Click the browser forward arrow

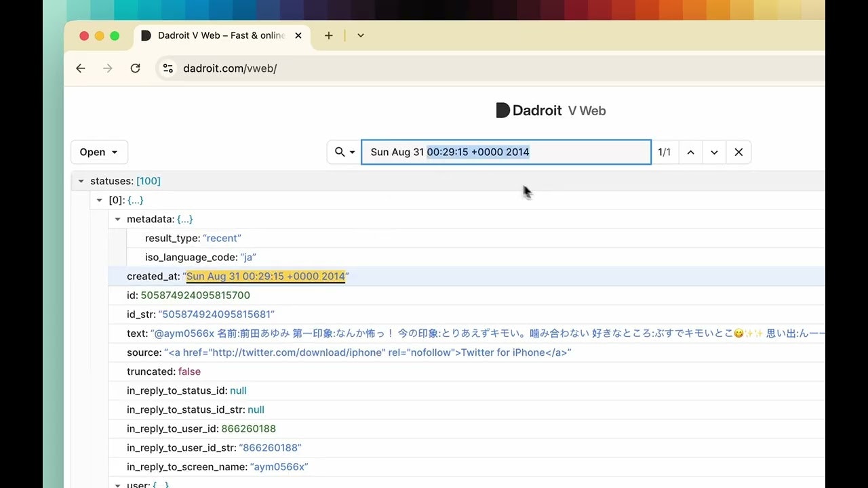coord(107,68)
